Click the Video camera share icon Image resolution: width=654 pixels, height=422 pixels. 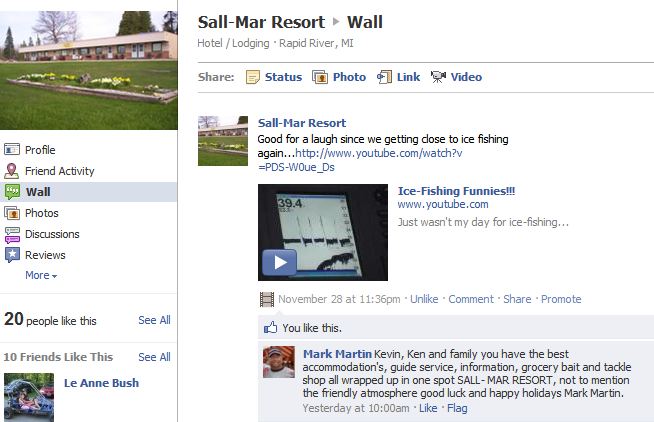(x=438, y=77)
